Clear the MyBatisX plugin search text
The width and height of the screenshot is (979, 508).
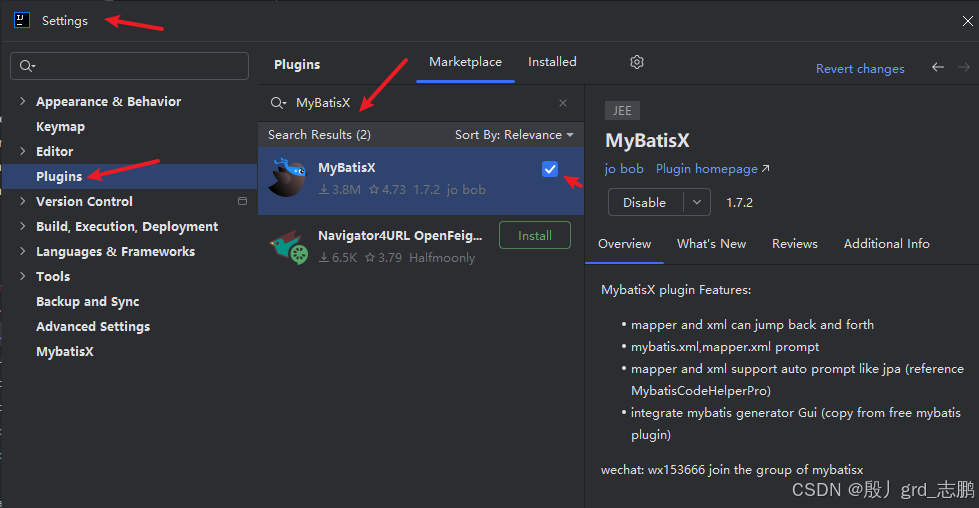[x=563, y=103]
